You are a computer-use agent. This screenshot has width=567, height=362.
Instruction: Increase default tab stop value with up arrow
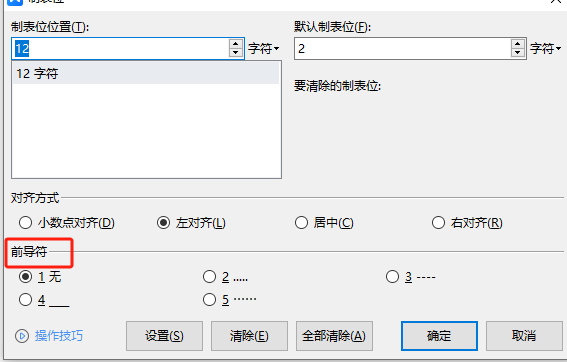[517, 44]
